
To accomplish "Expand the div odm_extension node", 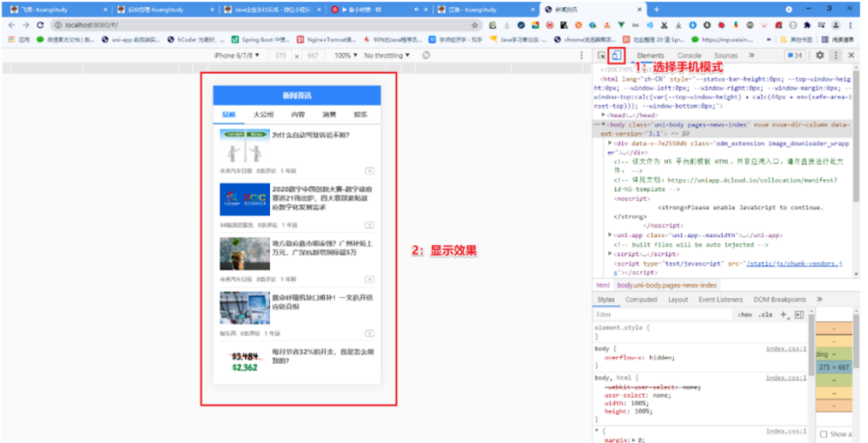I will pyautogui.click(x=610, y=143).
